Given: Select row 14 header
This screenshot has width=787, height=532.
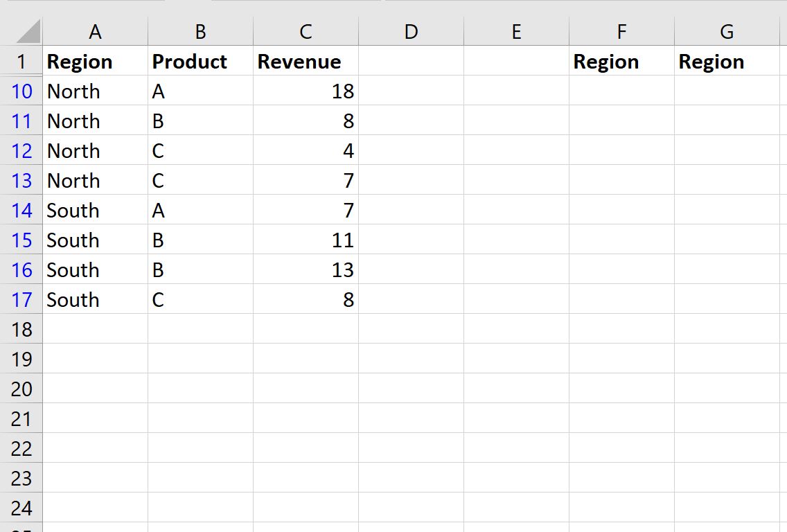Looking at the screenshot, I should 21,210.
